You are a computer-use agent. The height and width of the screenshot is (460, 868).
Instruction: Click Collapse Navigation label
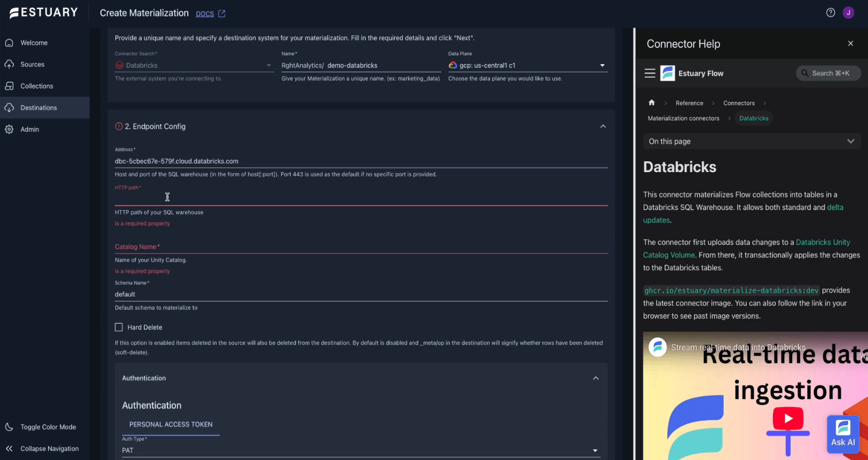[x=49, y=449]
